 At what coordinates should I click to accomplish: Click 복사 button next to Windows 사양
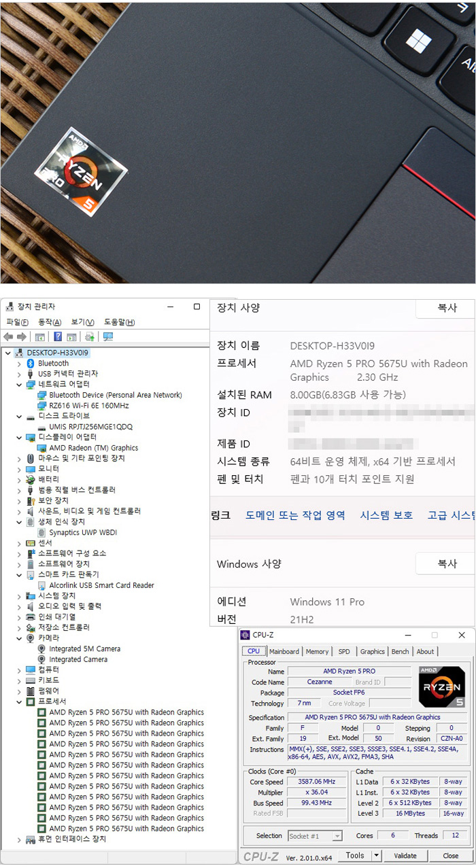pos(447,563)
